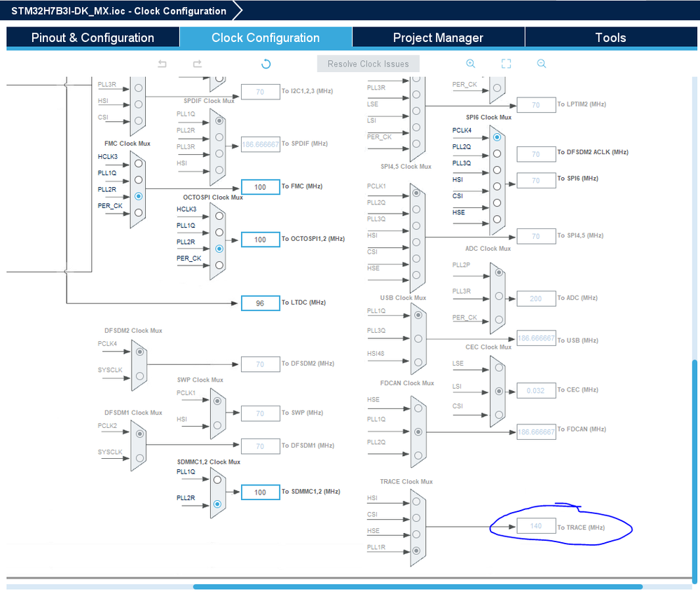Open the Pinout & Configuration tab
Image resolution: width=700 pixels, height=594 pixels.
point(93,38)
